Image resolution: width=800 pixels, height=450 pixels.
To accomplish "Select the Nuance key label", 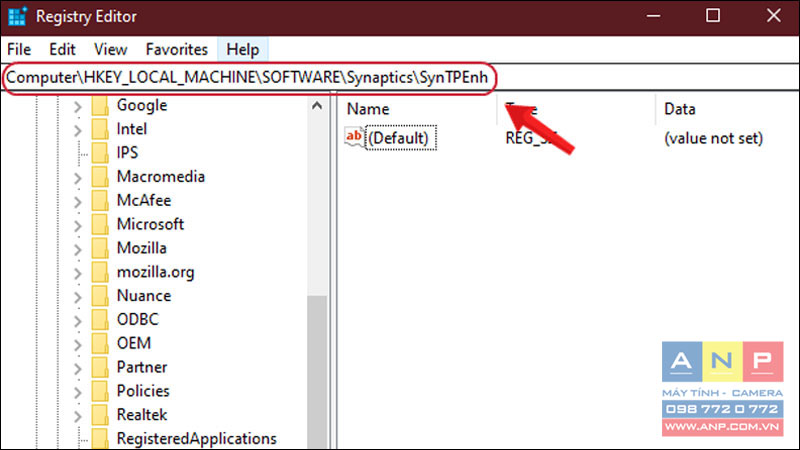I will [144, 296].
